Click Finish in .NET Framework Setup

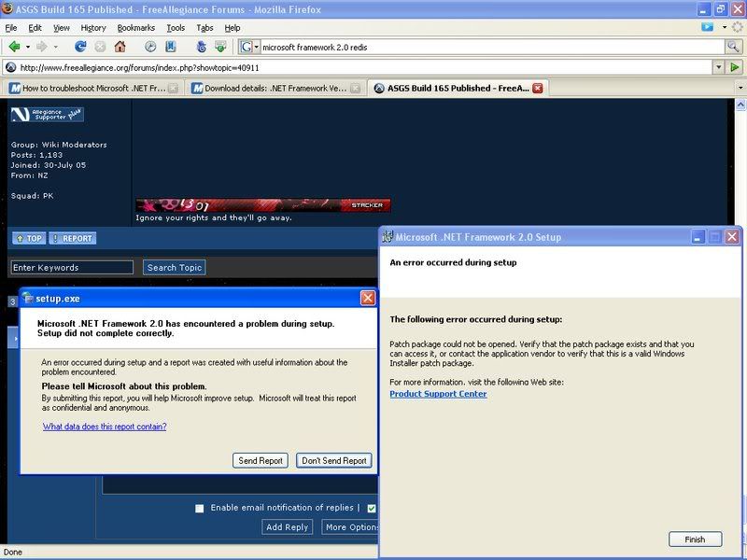(x=695, y=539)
